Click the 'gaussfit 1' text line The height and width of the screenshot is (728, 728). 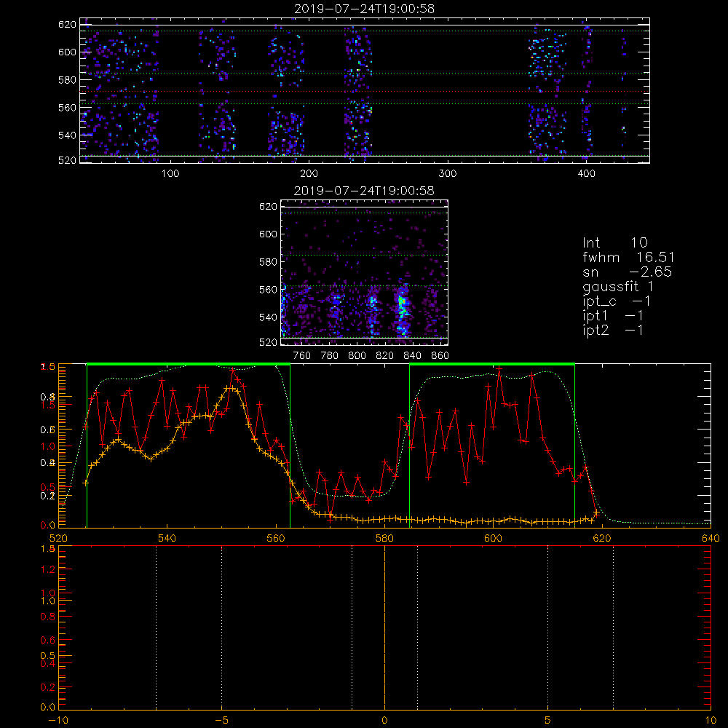(618, 287)
